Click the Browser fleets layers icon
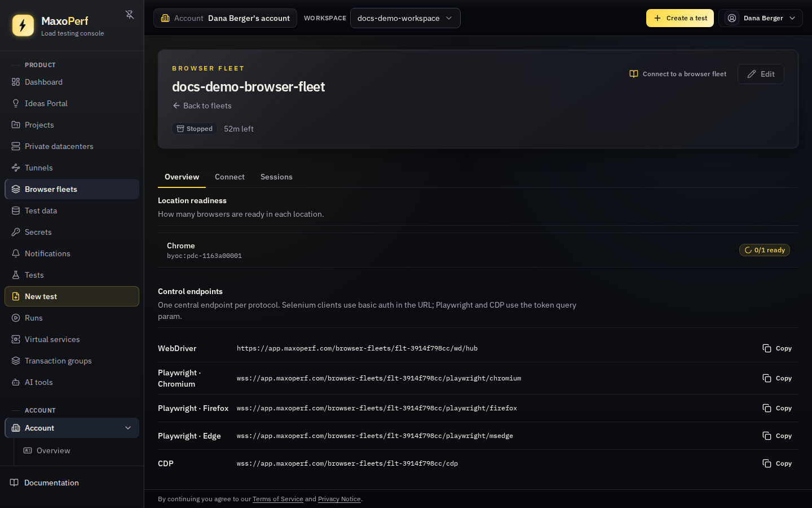The height and width of the screenshot is (508, 812). (16, 189)
